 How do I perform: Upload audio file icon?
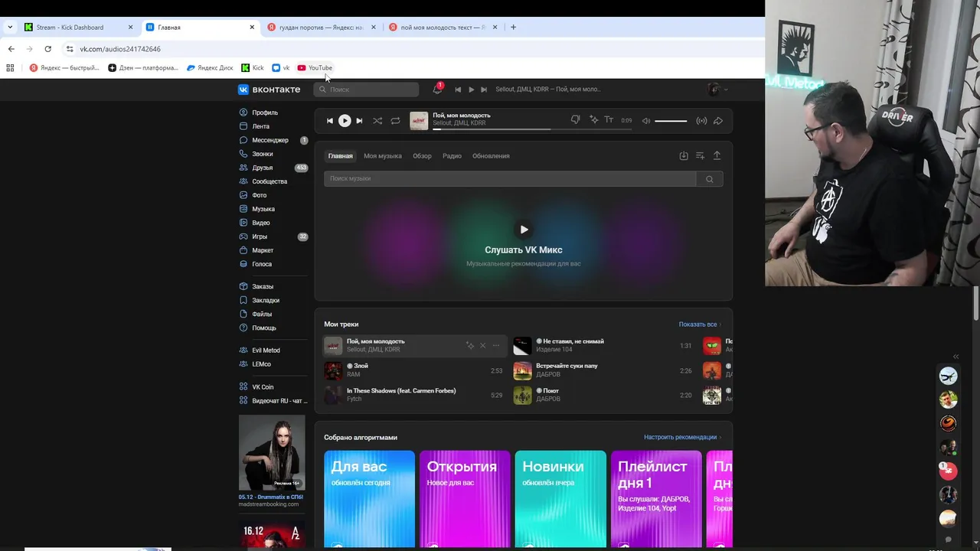pos(717,155)
